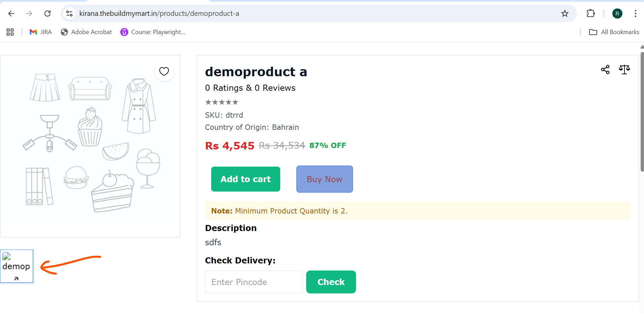Select the broken demoproduct thumbnail image
The image size is (644, 314).
pos(17,266)
